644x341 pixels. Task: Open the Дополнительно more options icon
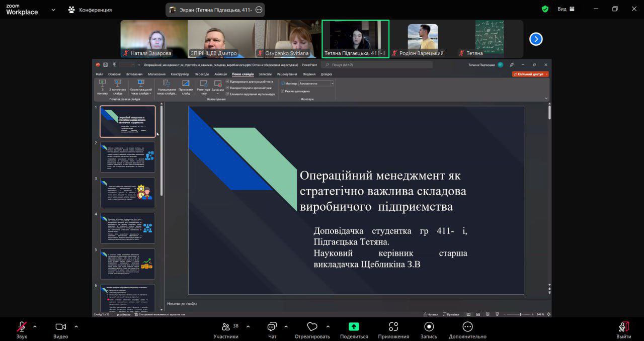pos(467,327)
